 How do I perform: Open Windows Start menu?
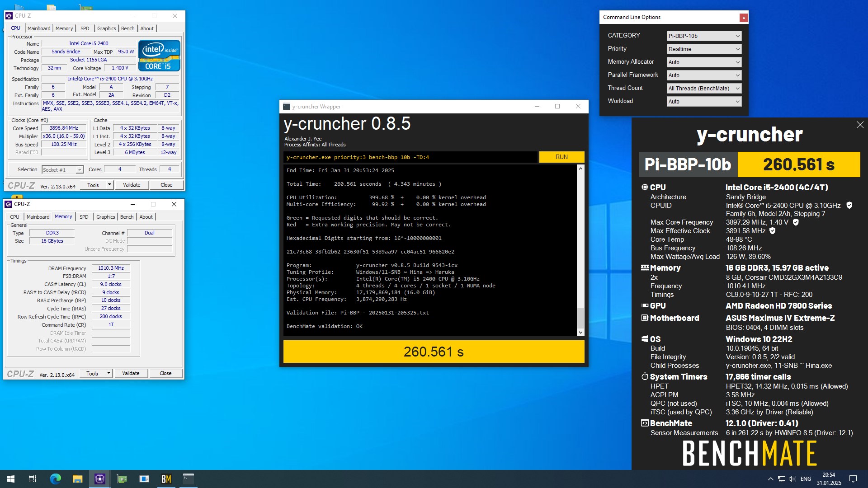pyautogui.click(x=11, y=479)
